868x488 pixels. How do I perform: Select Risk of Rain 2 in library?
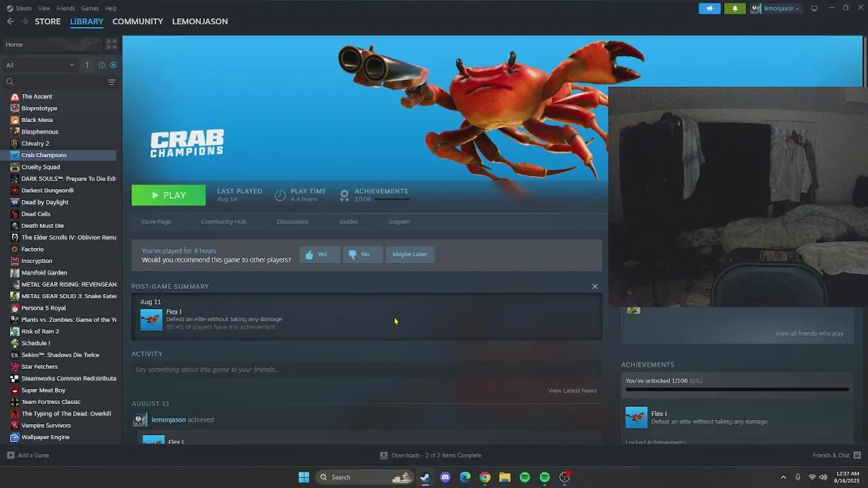click(40, 331)
